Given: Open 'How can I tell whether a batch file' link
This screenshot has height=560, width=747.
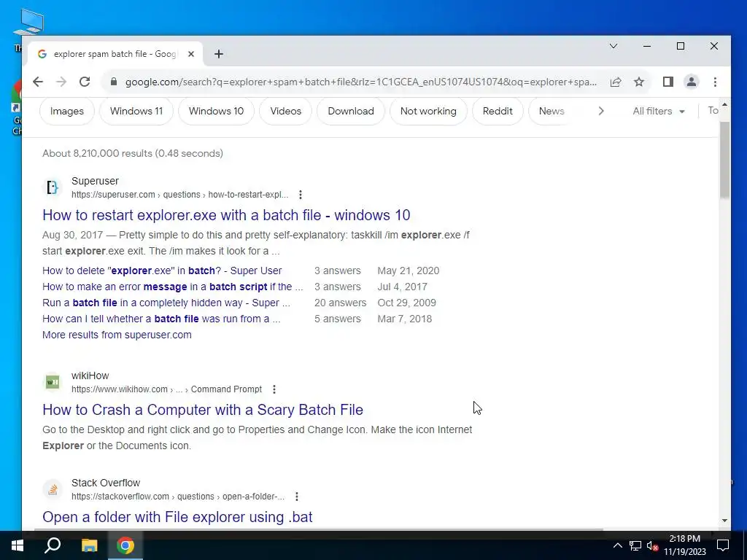Looking at the screenshot, I should (161, 319).
